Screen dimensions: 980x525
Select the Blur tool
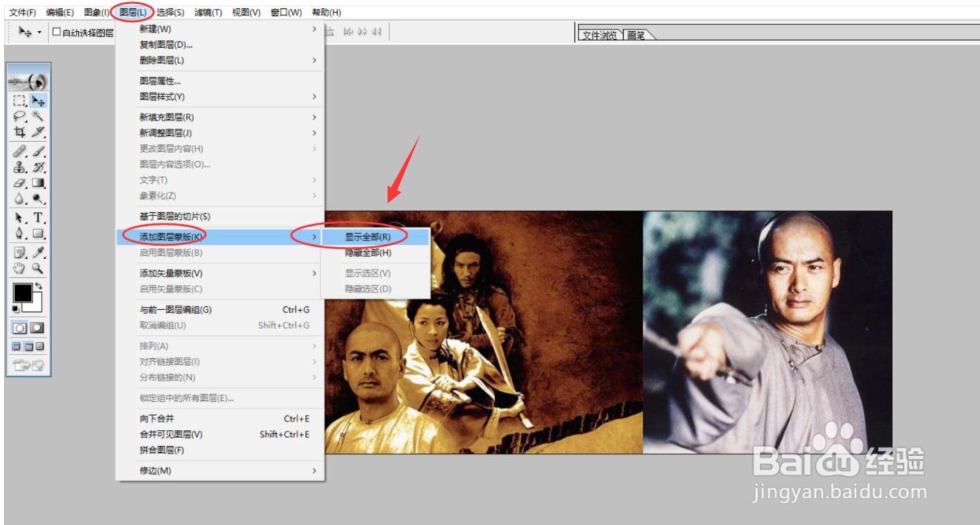19,199
